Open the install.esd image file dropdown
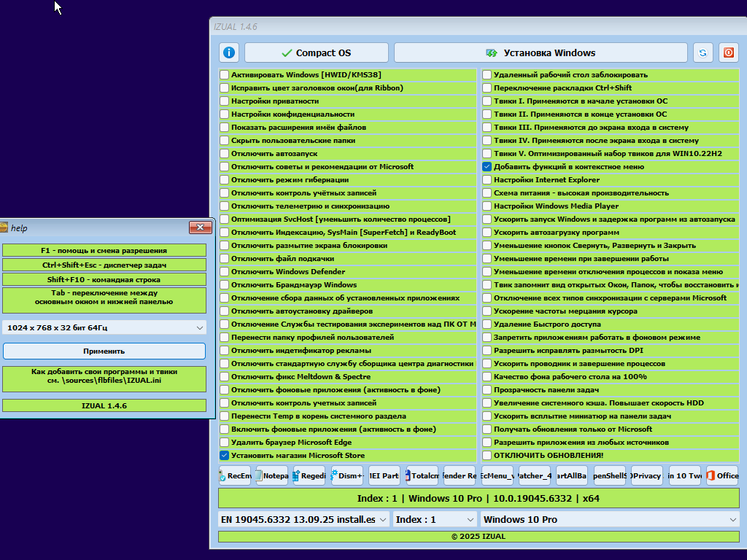Screen dimensions: 747x560 304,519
